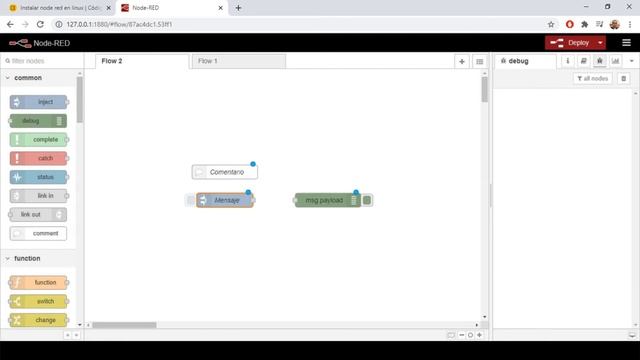Click the workspace horizontal scrollbar thumb

124,325
